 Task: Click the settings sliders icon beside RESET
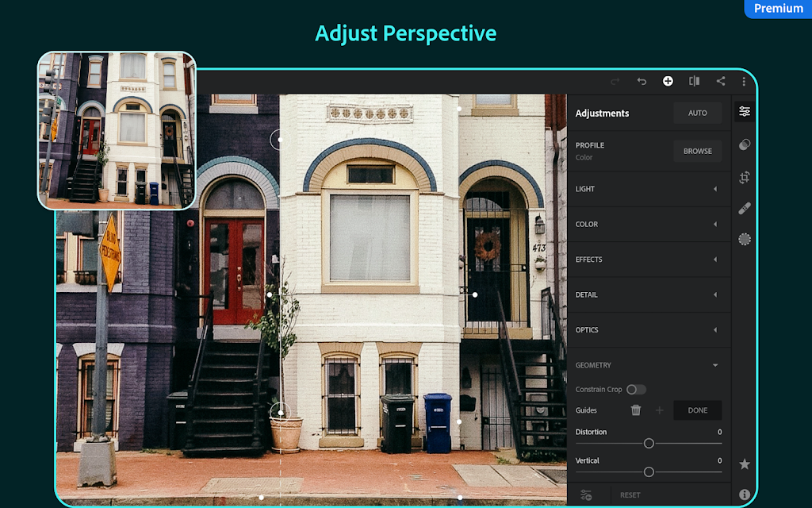(x=586, y=495)
